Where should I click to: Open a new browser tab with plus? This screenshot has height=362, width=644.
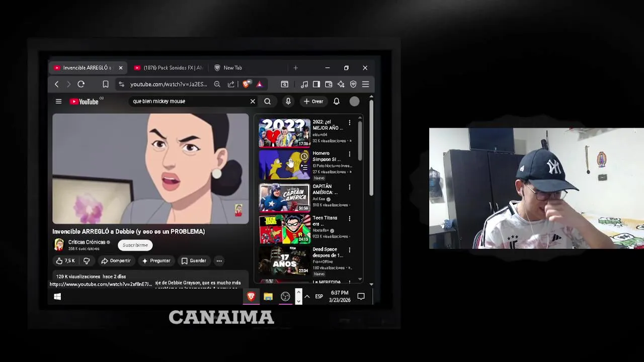coord(296,68)
